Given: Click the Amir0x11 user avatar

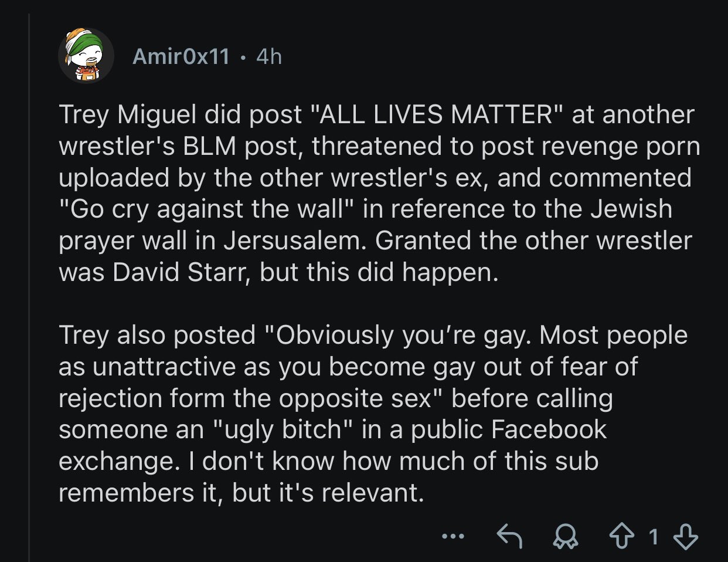Looking at the screenshot, I should [86, 56].
